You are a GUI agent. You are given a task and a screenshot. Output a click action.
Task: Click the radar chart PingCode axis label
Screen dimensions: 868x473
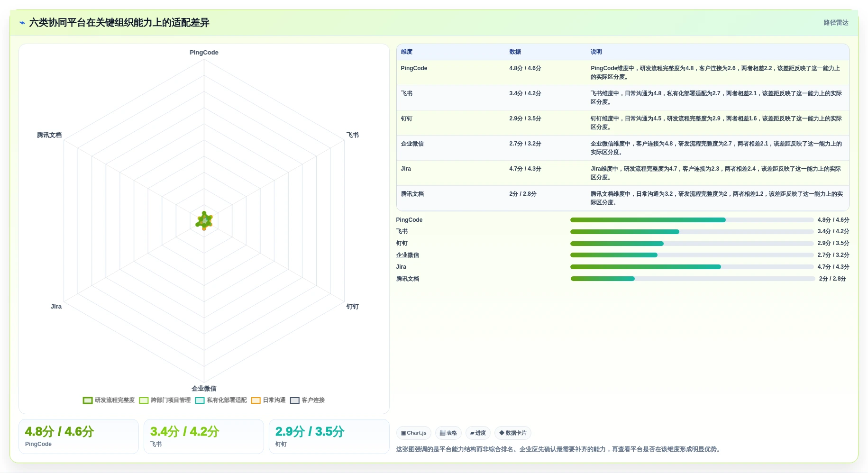click(204, 53)
